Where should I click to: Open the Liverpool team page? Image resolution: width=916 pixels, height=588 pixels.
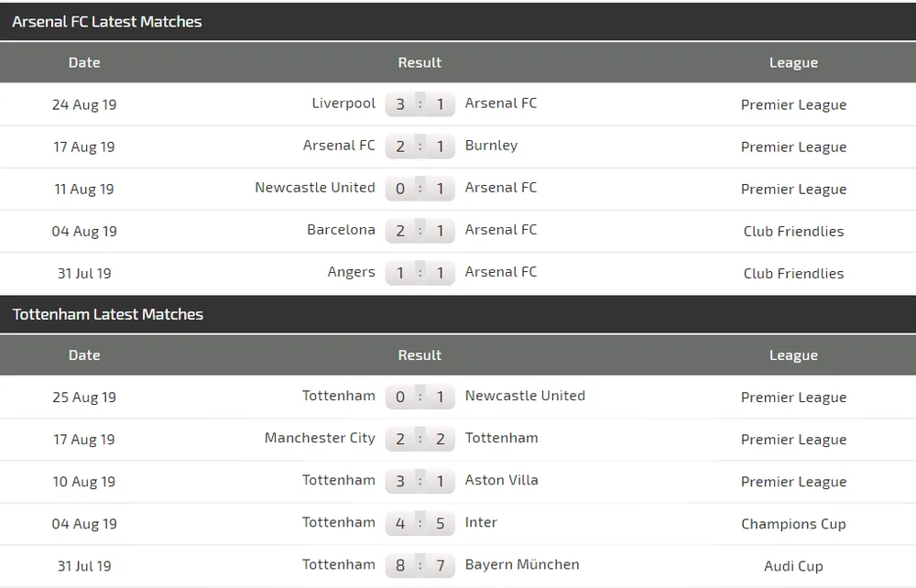click(x=343, y=103)
